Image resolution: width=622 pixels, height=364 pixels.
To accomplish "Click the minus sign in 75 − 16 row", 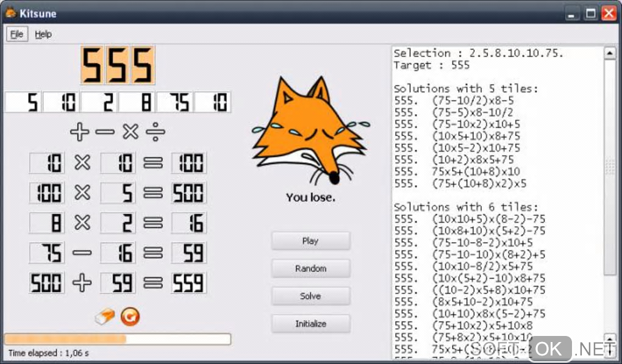I will pos(82,252).
